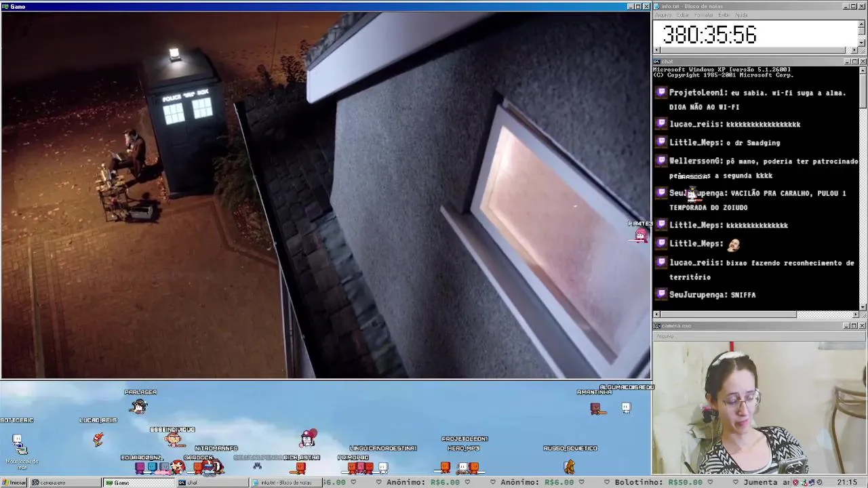
Task: Click the RUSSO_SOVIETICO character sprite
Action: [x=570, y=466]
